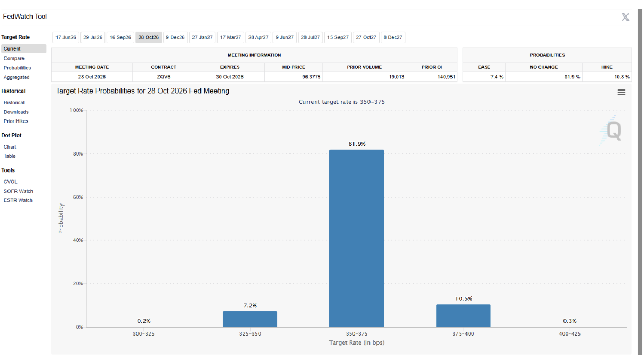
Task: Open the 8 Dec27 meeting tab
Action: (393, 37)
